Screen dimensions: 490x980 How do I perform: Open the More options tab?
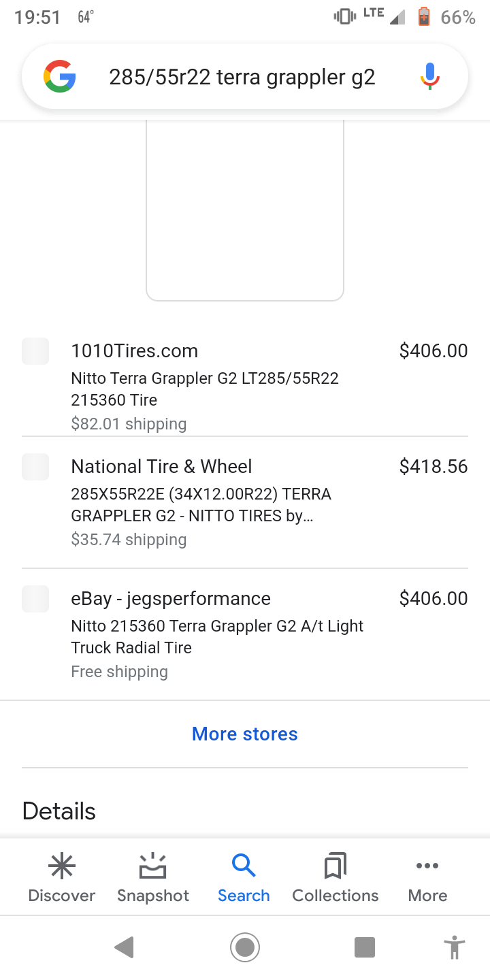(x=427, y=878)
